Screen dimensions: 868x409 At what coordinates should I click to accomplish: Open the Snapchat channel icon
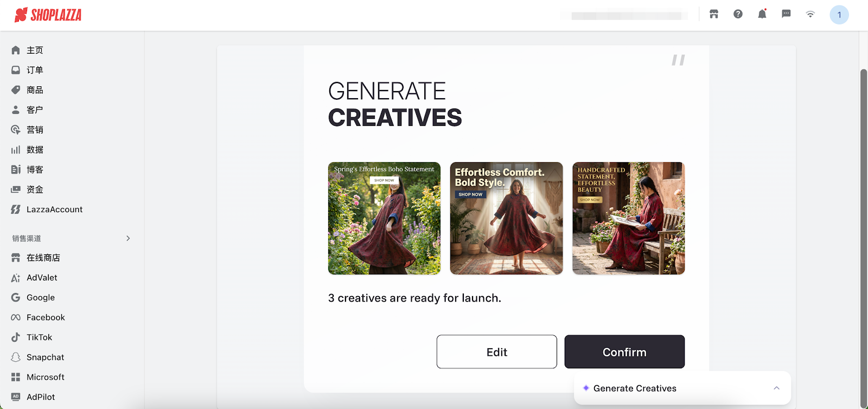tap(16, 357)
